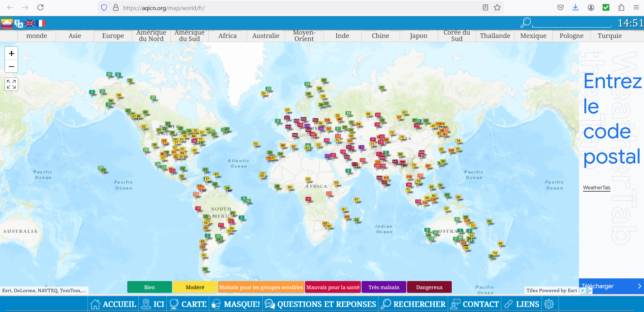Image resolution: width=644 pixels, height=312 pixels.
Task: Toggle reader view in address bar
Action: [x=485, y=7]
